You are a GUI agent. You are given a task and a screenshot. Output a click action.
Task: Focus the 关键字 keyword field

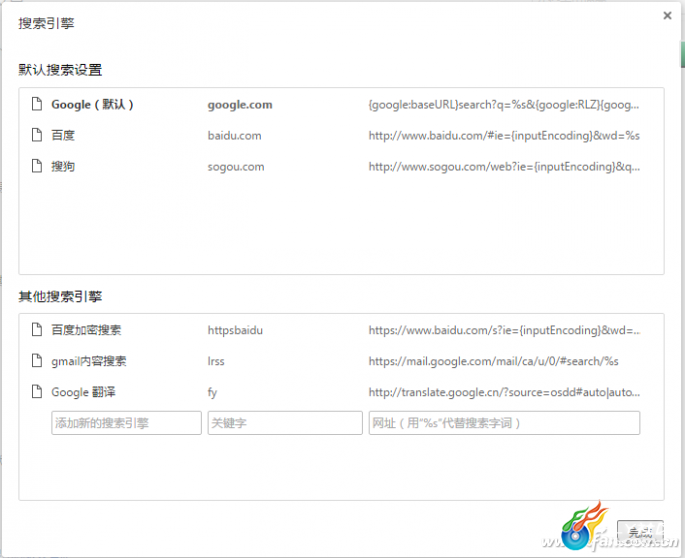[285, 423]
